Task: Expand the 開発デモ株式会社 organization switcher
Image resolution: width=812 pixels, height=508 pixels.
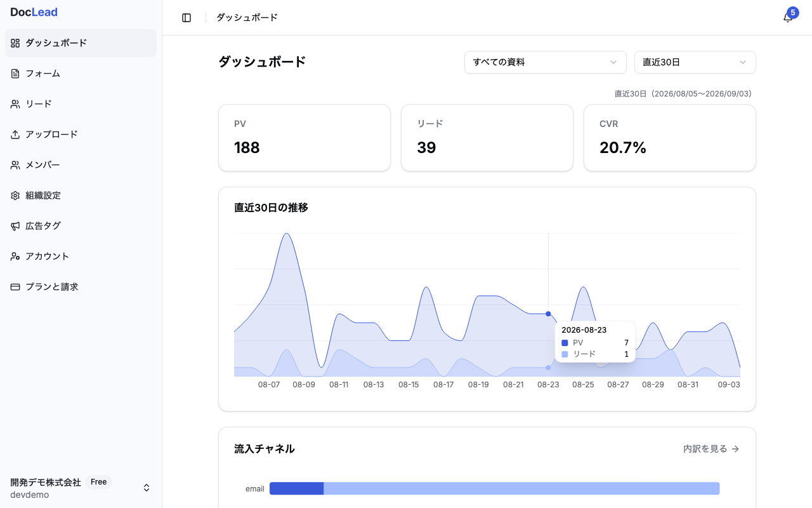Action: click(81, 488)
